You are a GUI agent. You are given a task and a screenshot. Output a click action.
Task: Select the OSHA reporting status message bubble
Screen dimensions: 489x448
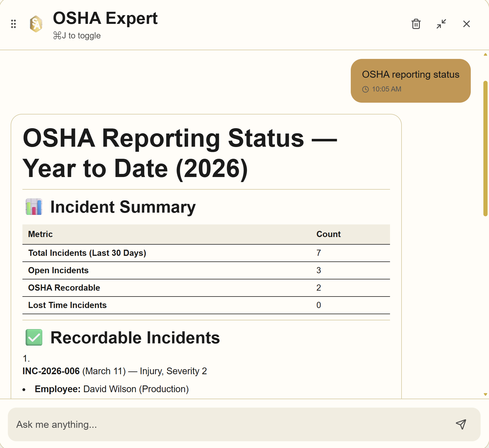410,81
